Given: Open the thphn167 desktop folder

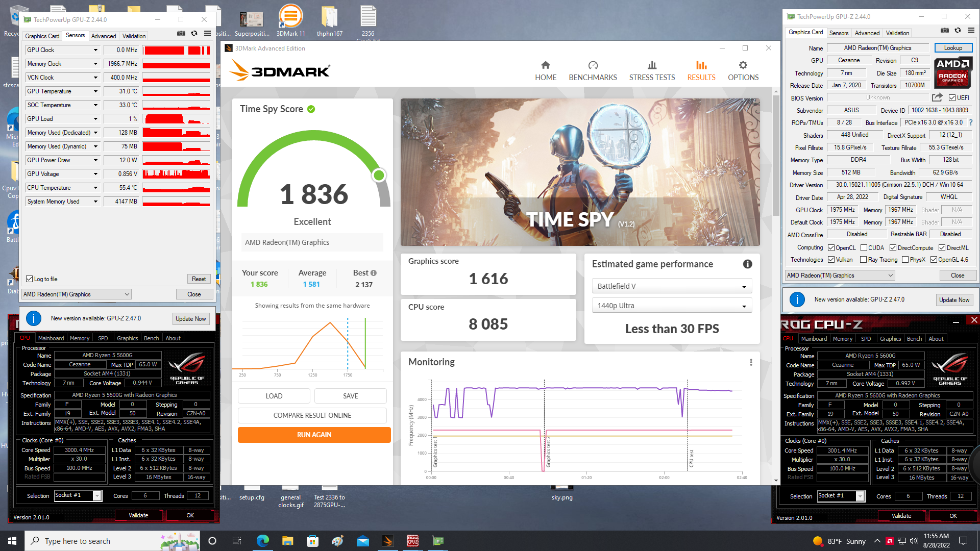Looking at the screenshot, I should coord(329,21).
